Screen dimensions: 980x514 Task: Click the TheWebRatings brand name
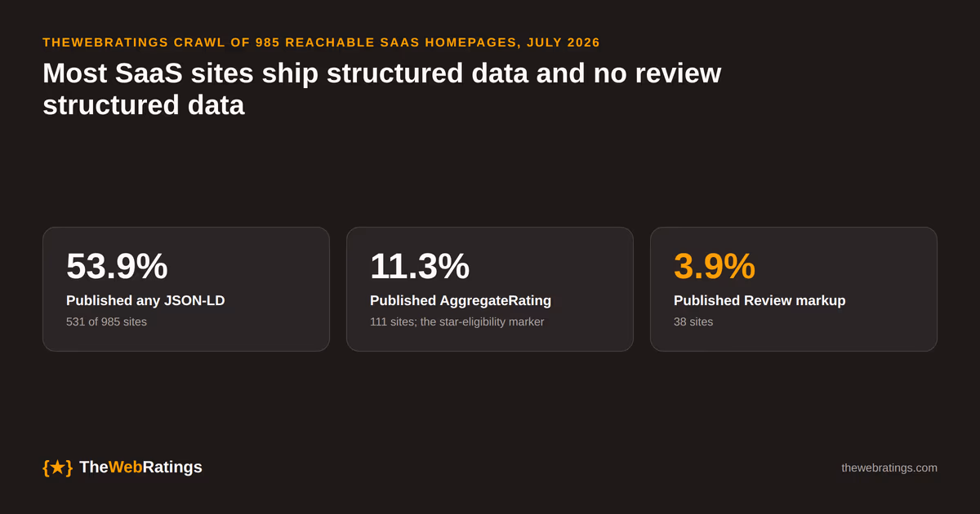point(140,467)
